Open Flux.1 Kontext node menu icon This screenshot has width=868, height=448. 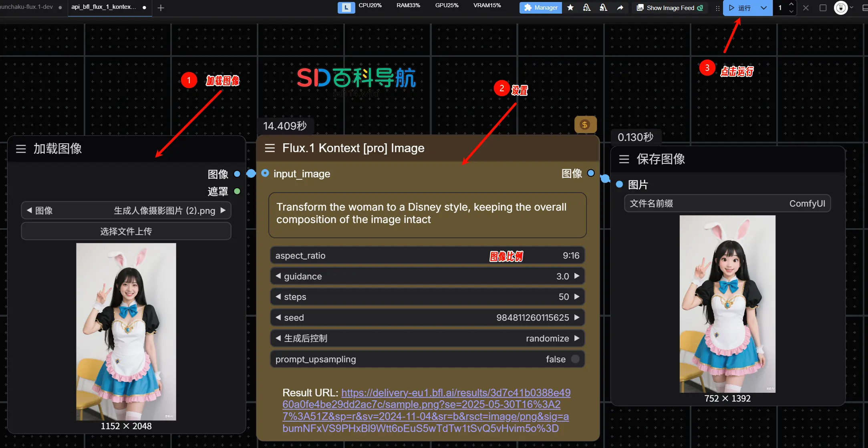pyautogui.click(x=270, y=148)
